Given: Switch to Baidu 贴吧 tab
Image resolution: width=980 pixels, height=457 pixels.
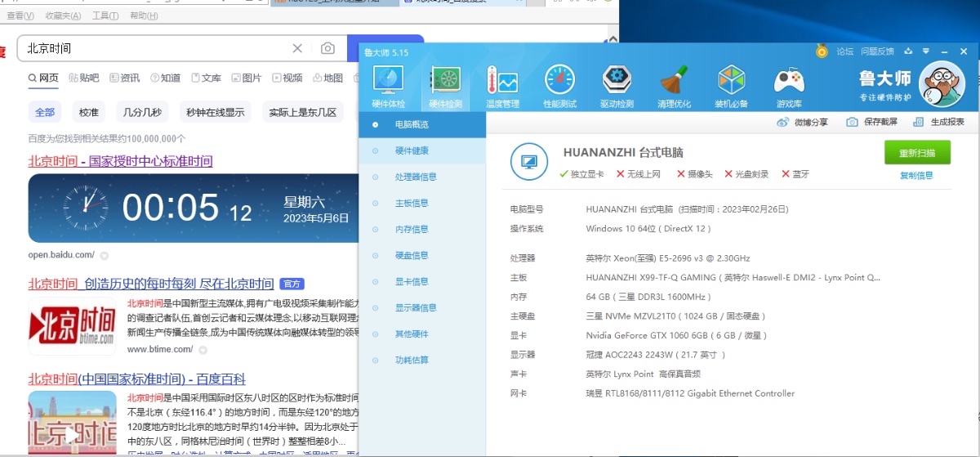Looking at the screenshot, I should 84,78.
